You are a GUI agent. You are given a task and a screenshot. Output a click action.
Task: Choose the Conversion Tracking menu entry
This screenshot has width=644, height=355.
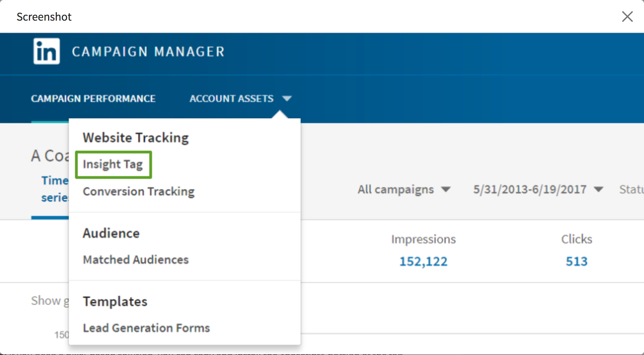139,191
